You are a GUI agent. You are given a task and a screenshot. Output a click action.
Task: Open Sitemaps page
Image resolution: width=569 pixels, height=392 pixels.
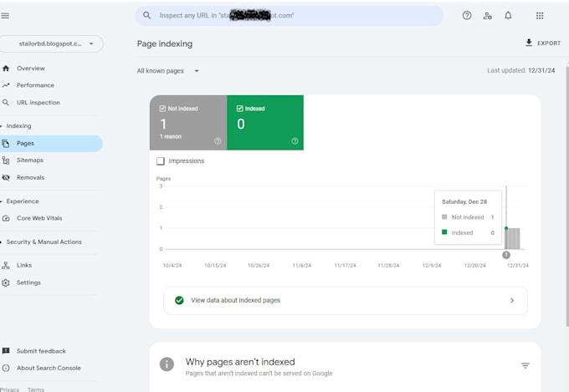click(30, 160)
